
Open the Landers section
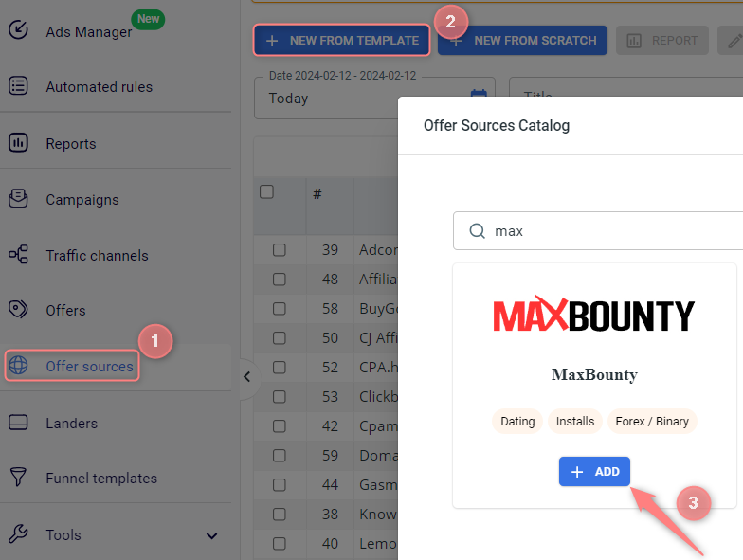(72, 423)
